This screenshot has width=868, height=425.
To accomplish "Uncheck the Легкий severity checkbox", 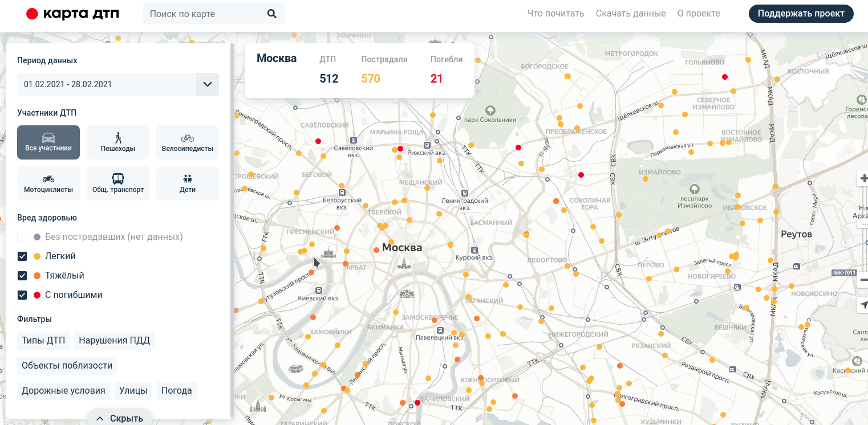I will click(x=22, y=256).
